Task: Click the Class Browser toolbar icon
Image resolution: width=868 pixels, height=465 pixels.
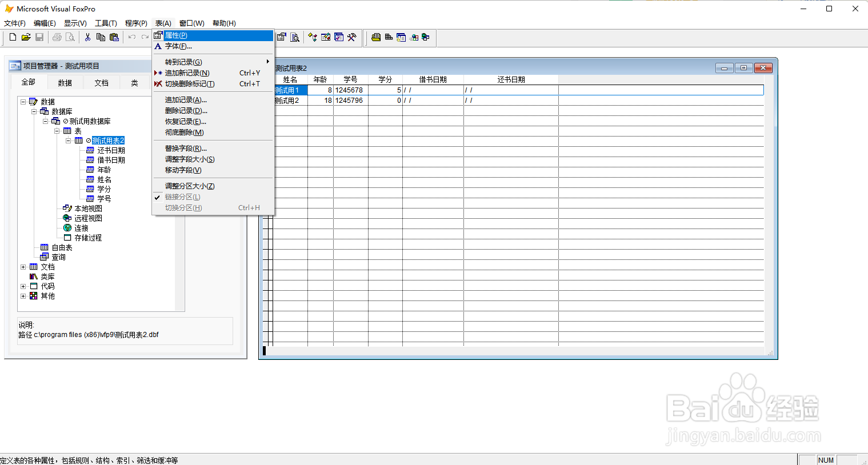Action: click(313, 37)
